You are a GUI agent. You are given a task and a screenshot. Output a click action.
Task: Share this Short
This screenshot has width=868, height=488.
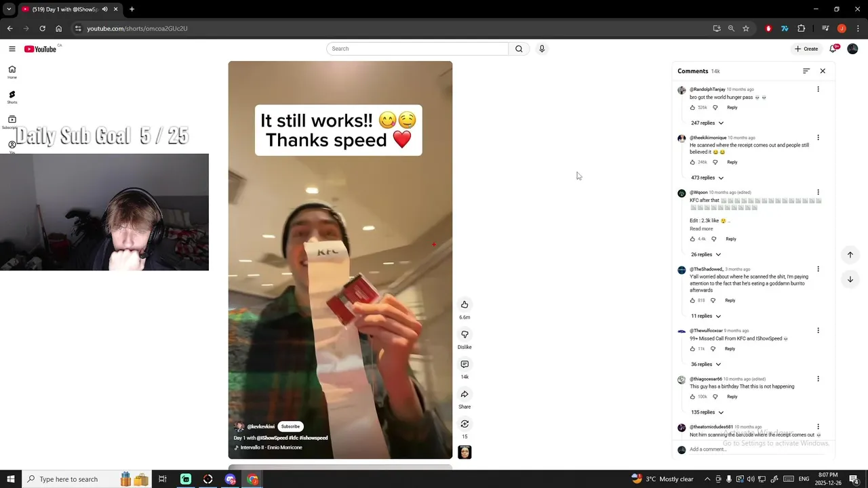click(465, 394)
